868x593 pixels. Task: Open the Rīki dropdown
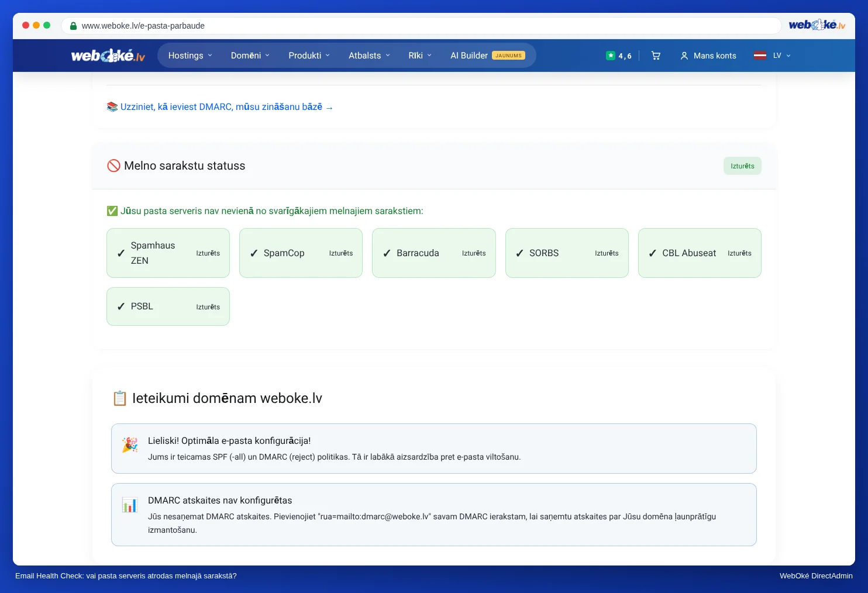pyautogui.click(x=420, y=56)
